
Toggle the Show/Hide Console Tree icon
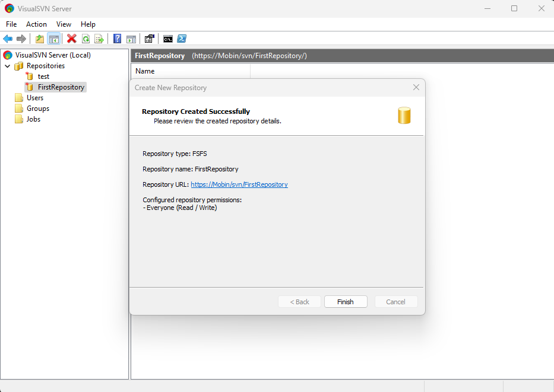coord(54,39)
